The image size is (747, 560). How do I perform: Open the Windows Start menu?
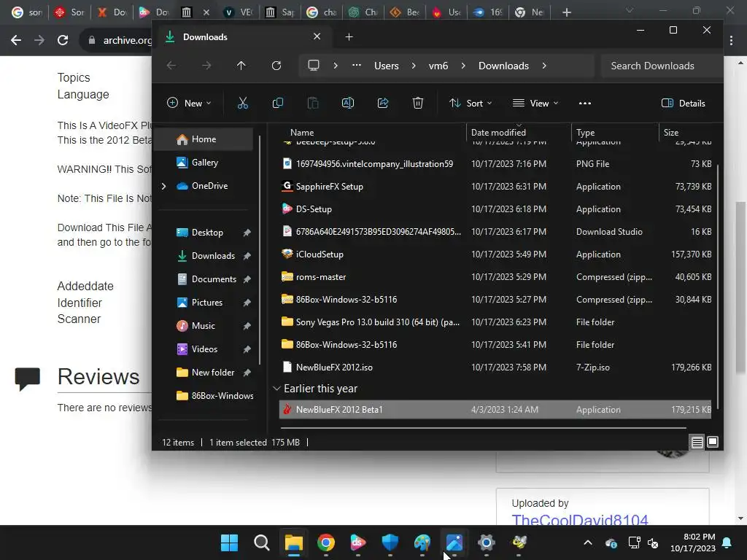pos(229,542)
